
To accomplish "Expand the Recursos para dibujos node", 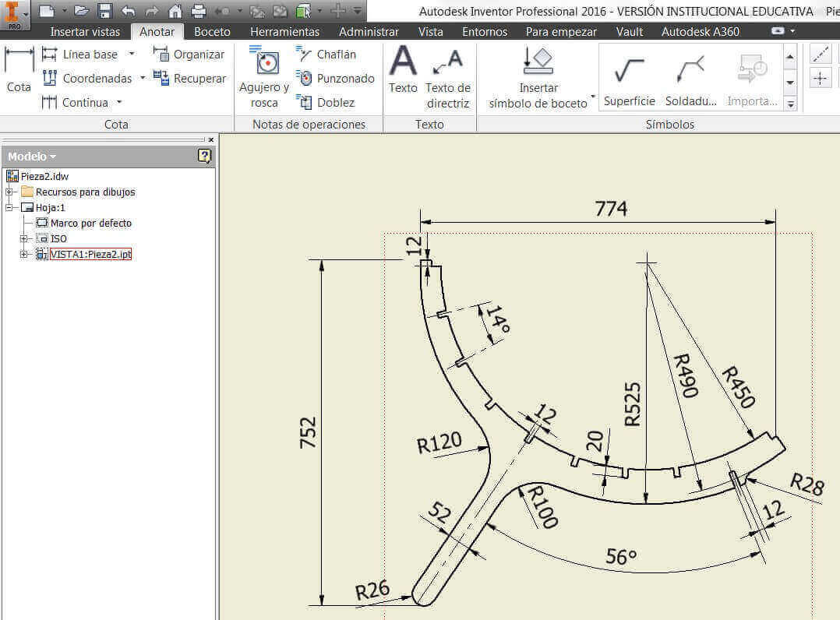I will 9,192.
